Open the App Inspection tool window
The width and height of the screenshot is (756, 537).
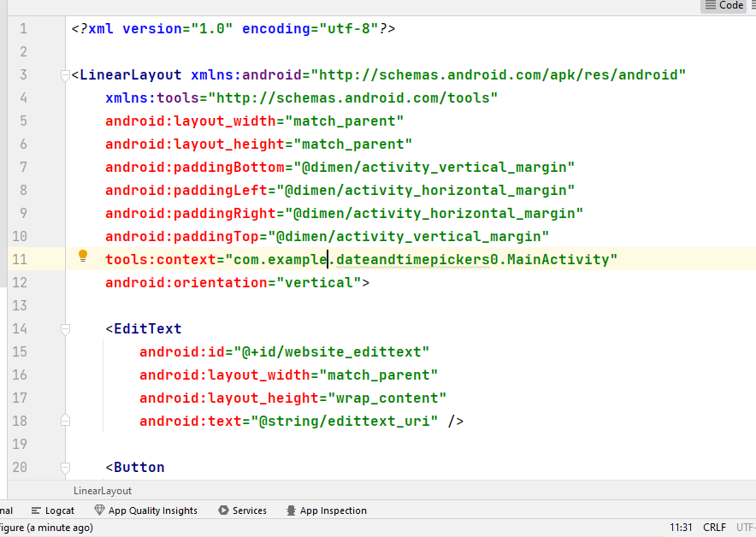(x=327, y=510)
